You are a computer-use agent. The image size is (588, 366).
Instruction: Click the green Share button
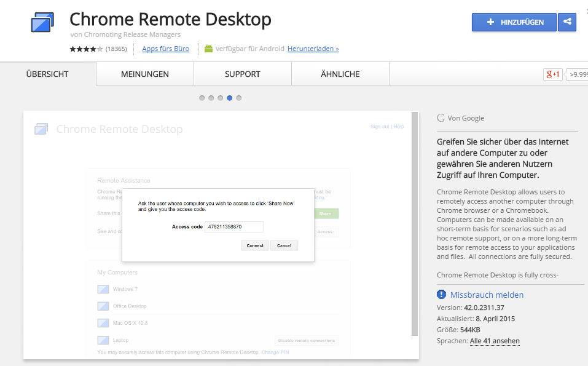[325, 213]
